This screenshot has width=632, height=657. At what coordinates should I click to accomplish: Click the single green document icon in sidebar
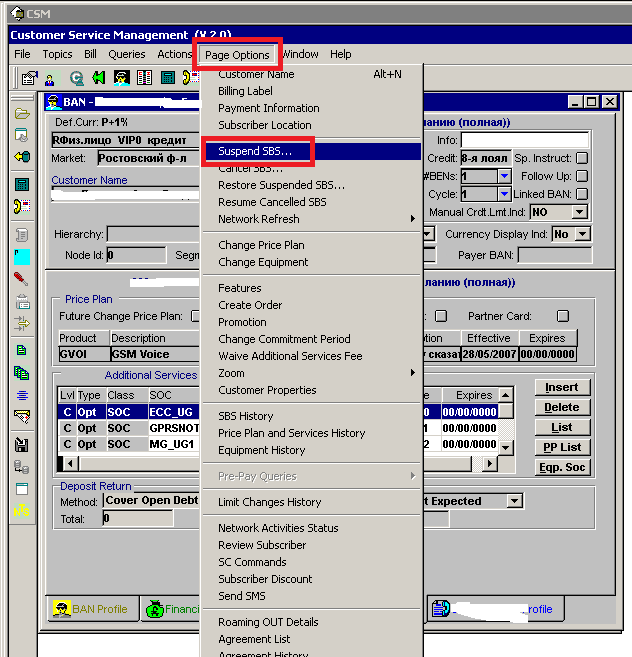(21, 350)
